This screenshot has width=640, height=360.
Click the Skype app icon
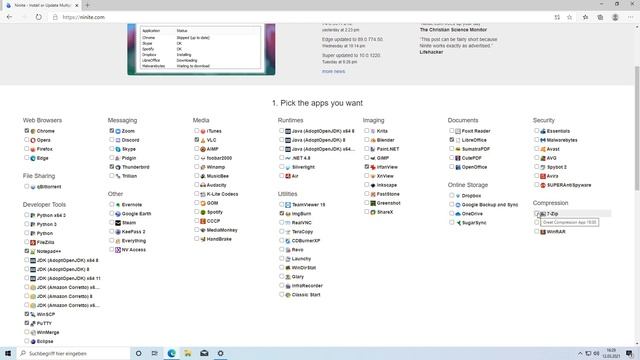tap(118, 149)
